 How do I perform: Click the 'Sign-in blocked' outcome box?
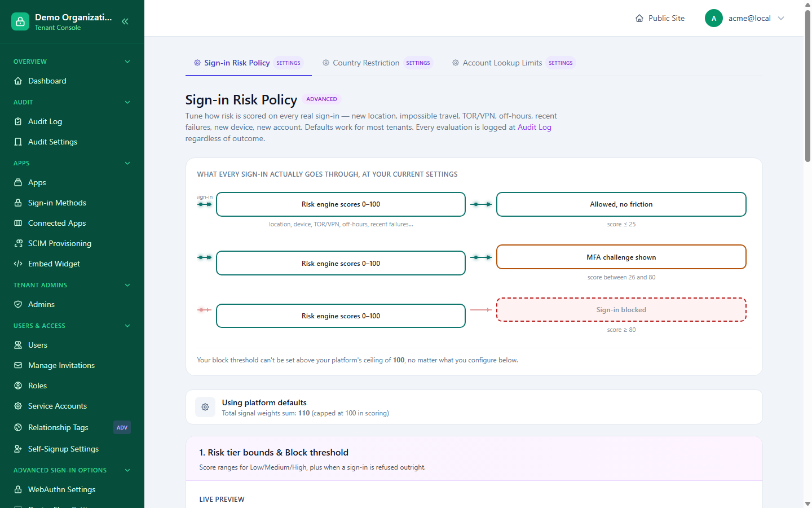[x=621, y=310]
